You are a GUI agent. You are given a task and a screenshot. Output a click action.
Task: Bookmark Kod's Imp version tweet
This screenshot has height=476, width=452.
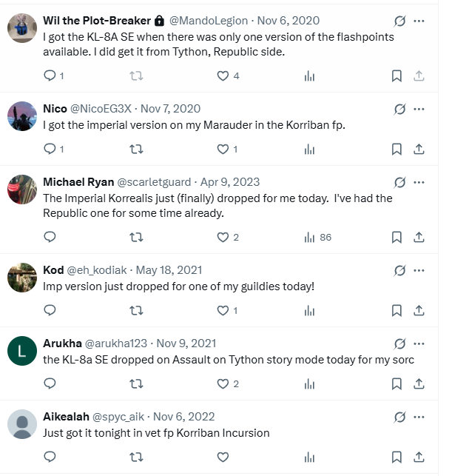[x=397, y=310]
